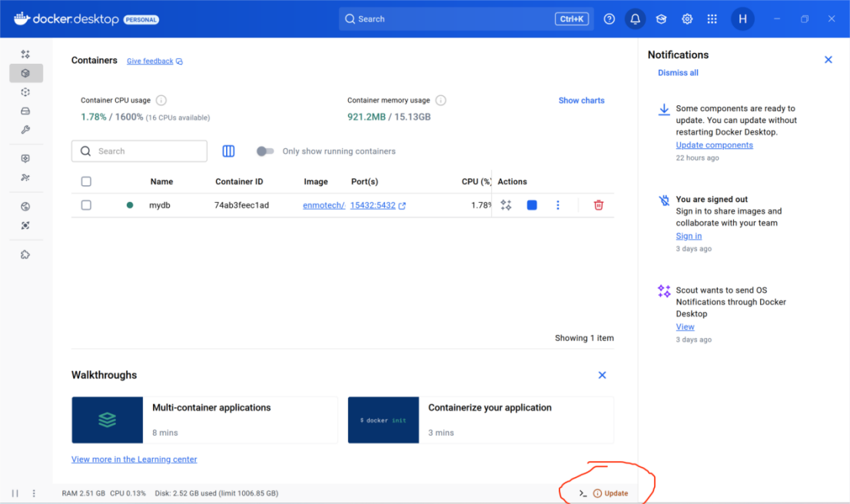Image resolution: width=850 pixels, height=504 pixels.
Task: Open the terminal prompt icon in status bar
Action: coord(583,493)
